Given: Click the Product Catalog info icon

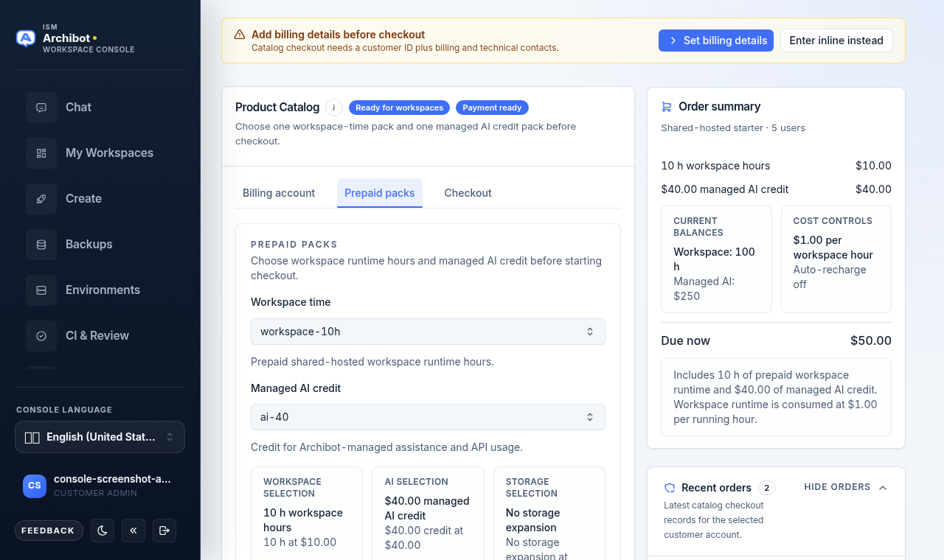Looking at the screenshot, I should tap(334, 108).
